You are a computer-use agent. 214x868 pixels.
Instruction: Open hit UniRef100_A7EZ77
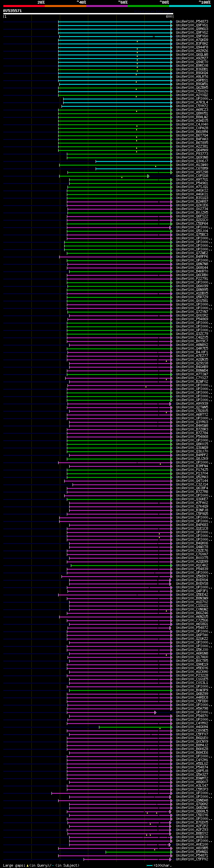(192, 356)
